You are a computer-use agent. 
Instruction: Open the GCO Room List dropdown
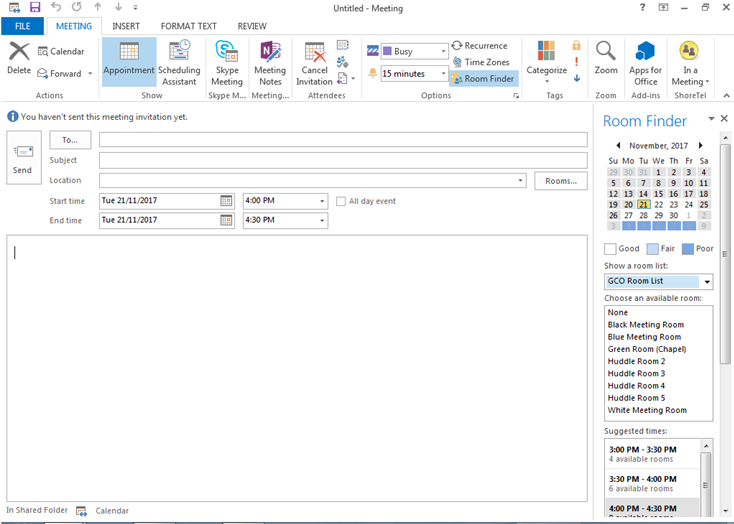point(706,282)
